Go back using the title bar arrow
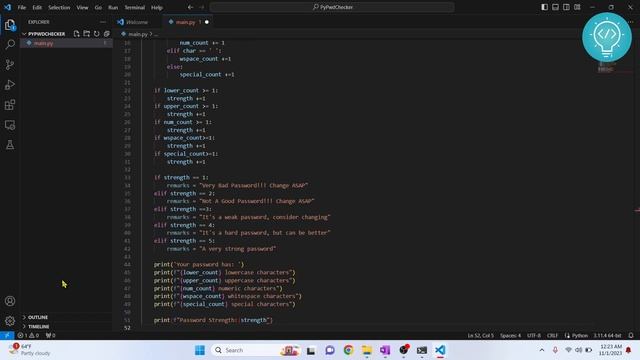 click(191, 7)
